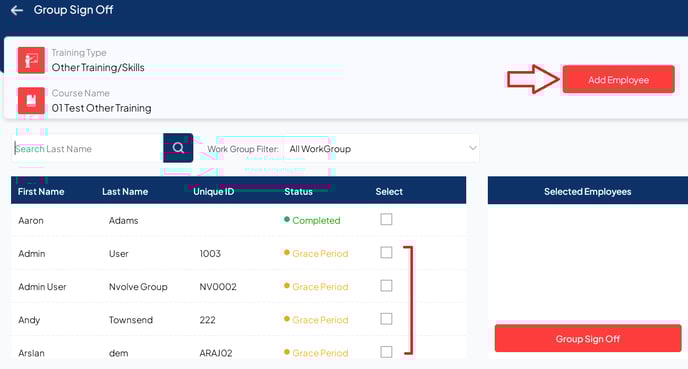Screen dimensions: 688x369
Task: Expand the All WorkGroup chevron arrow
Action: click(473, 148)
